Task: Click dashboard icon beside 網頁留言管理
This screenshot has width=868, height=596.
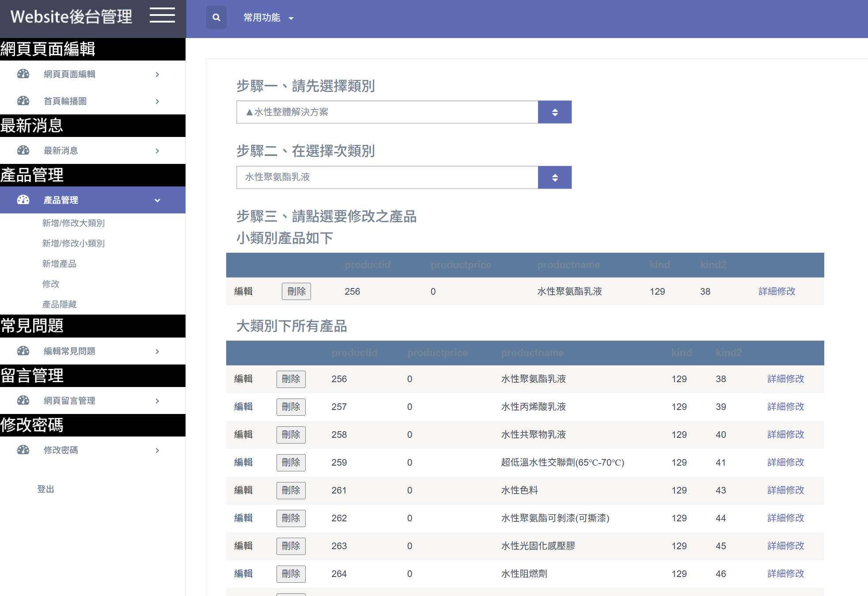Action: point(23,400)
